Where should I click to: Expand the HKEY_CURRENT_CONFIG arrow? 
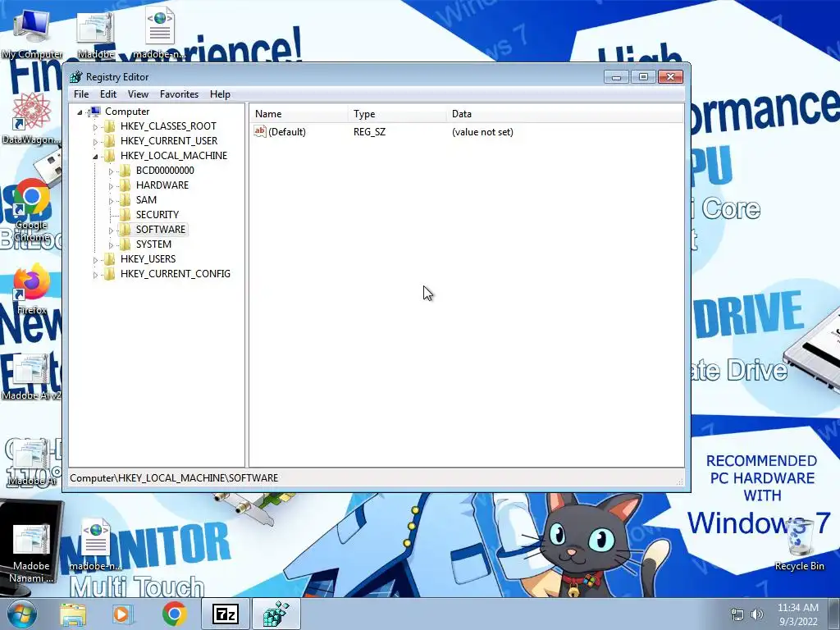point(95,275)
